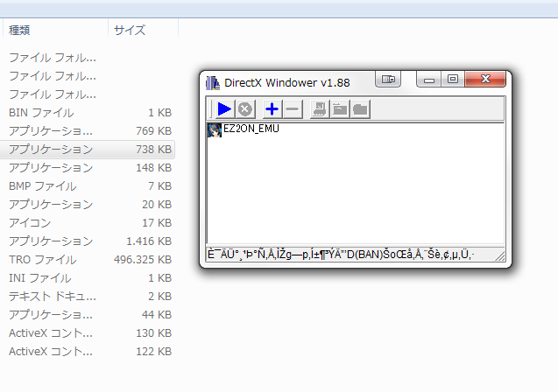Screen dimensions: 558x392
Task: Click the 1,416 KB size cell
Action: [149, 241]
